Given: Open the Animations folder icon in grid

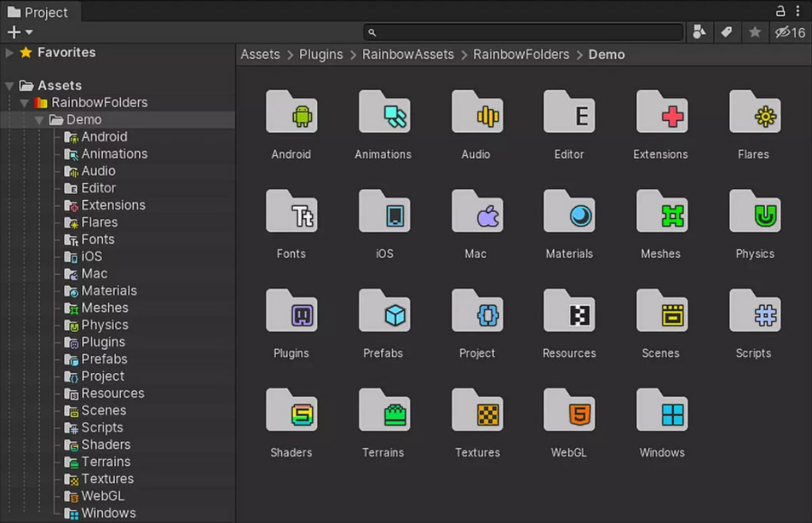Looking at the screenshot, I should (384, 112).
